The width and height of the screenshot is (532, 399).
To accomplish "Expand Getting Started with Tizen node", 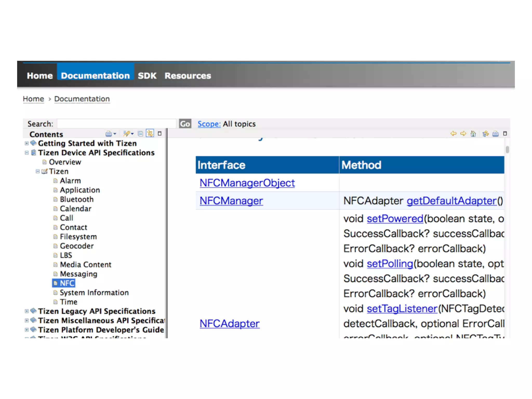I will coord(27,143).
